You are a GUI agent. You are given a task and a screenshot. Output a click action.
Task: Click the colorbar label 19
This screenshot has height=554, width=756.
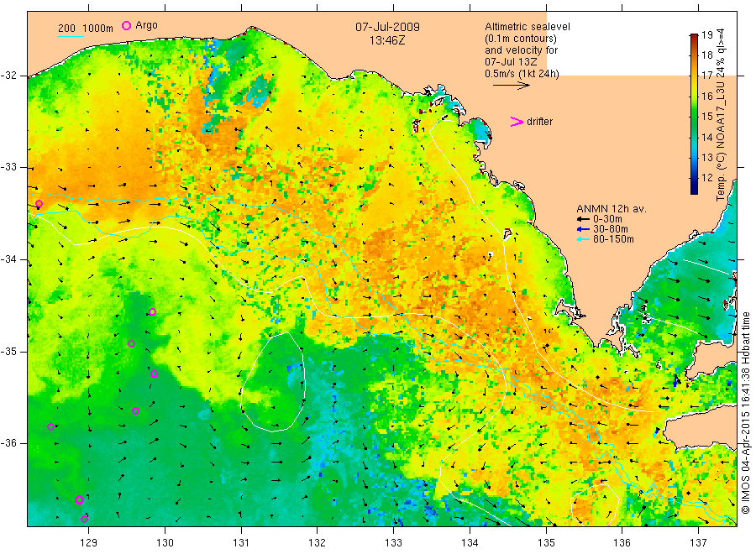pyautogui.click(x=706, y=34)
